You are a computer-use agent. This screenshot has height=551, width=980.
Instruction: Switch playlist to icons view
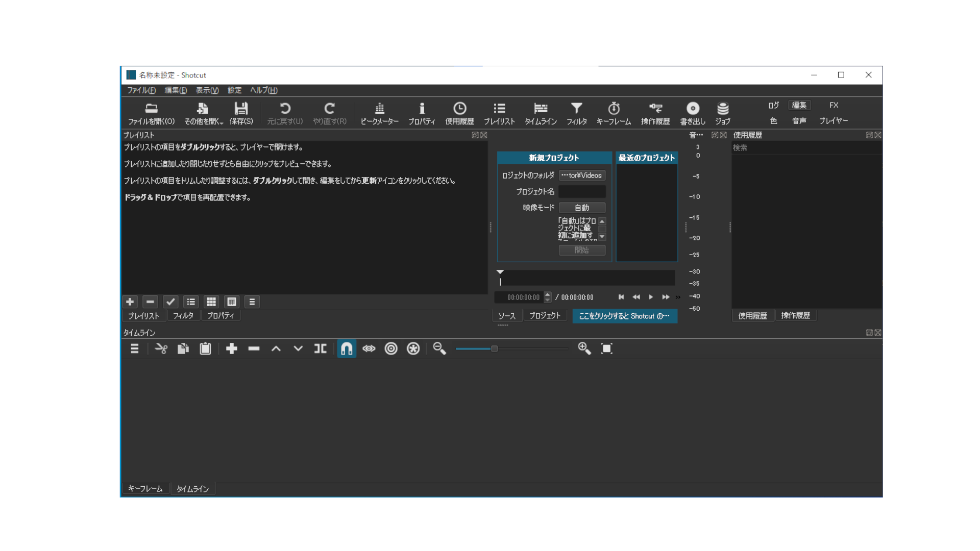pyautogui.click(x=232, y=302)
